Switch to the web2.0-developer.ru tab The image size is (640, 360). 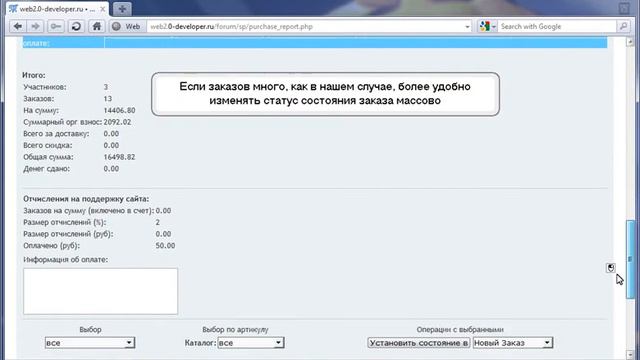tap(57, 9)
